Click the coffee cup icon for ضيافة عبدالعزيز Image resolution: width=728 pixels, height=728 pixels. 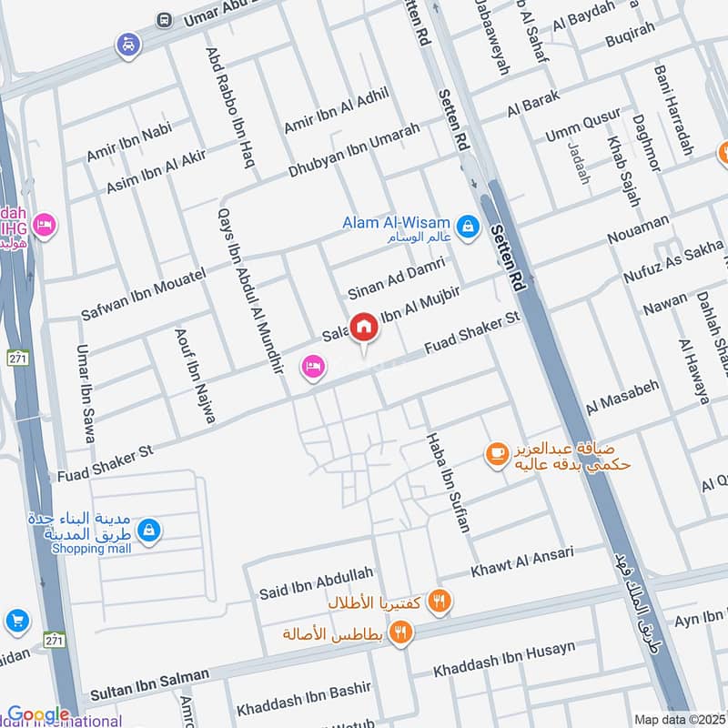click(497, 452)
